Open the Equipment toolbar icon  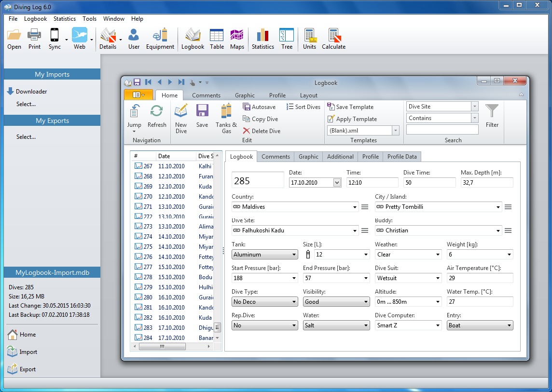[160, 35]
